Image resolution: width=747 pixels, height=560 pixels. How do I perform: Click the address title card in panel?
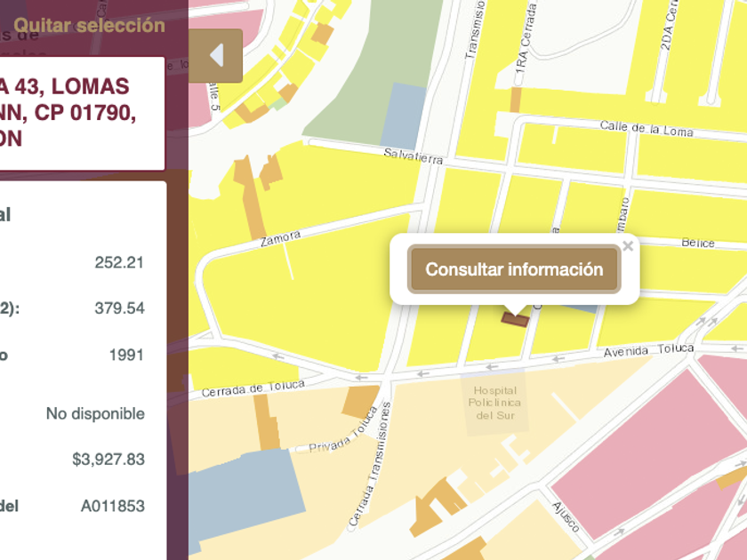pyautogui.click(x=82, y=114)
